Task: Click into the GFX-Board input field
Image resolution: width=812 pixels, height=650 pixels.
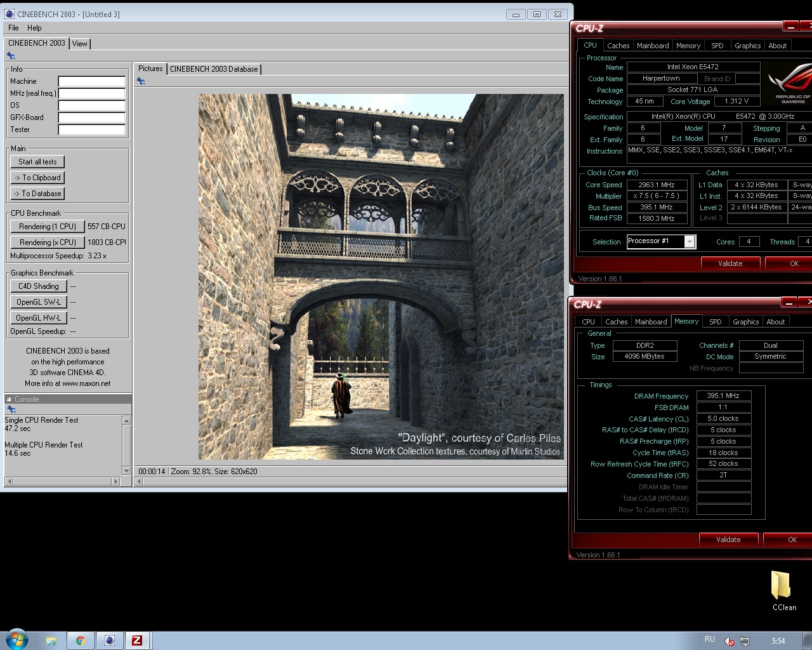Action: click(x=92, y=117)
